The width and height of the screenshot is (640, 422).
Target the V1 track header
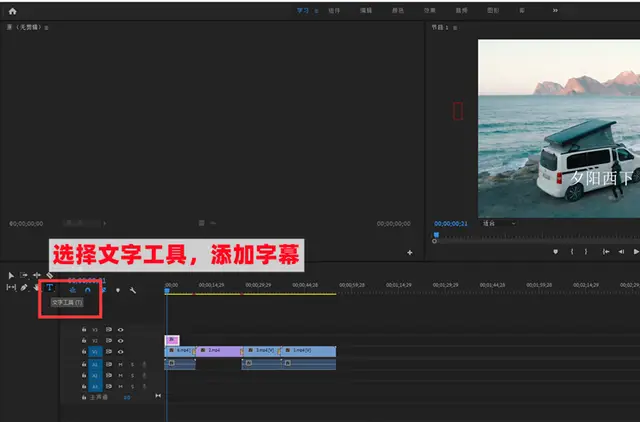click(95, 352)
